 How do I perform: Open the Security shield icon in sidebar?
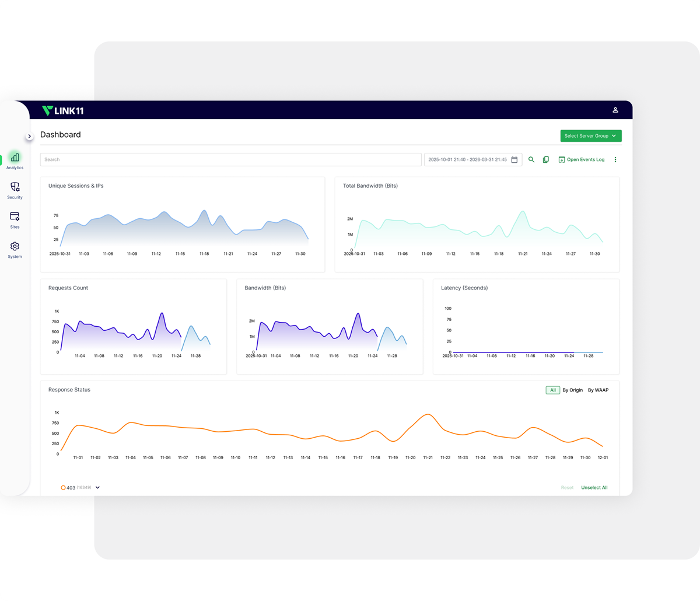coord(15,187)
